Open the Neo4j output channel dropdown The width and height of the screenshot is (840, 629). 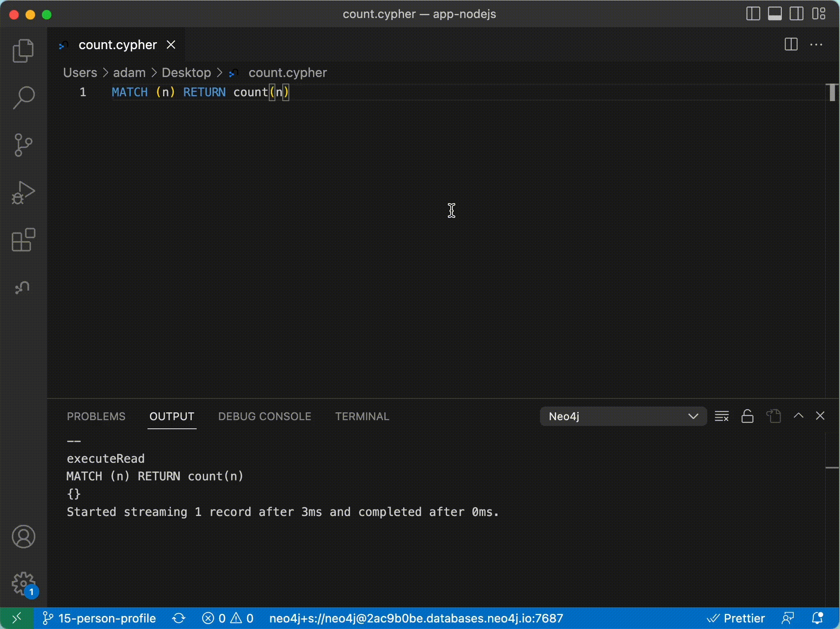623,416
